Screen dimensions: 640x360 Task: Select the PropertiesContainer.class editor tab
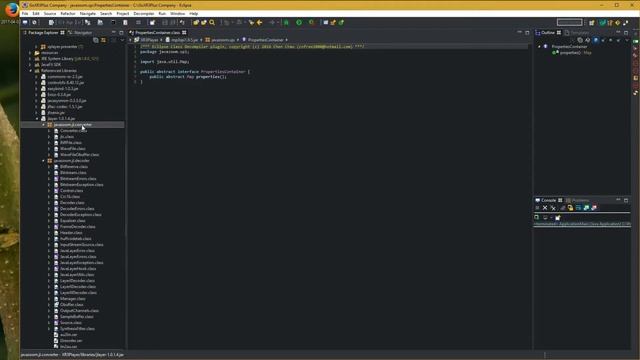tap(158, 32)
